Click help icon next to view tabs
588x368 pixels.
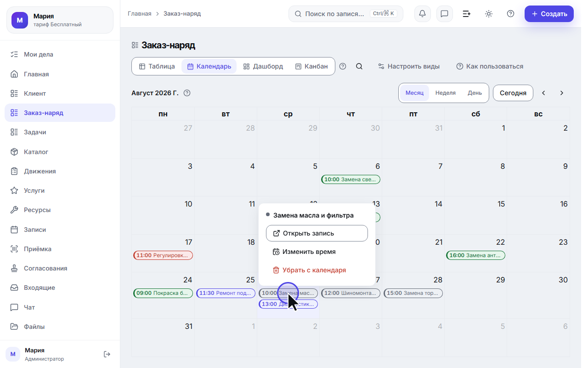[x=343, y=66]
